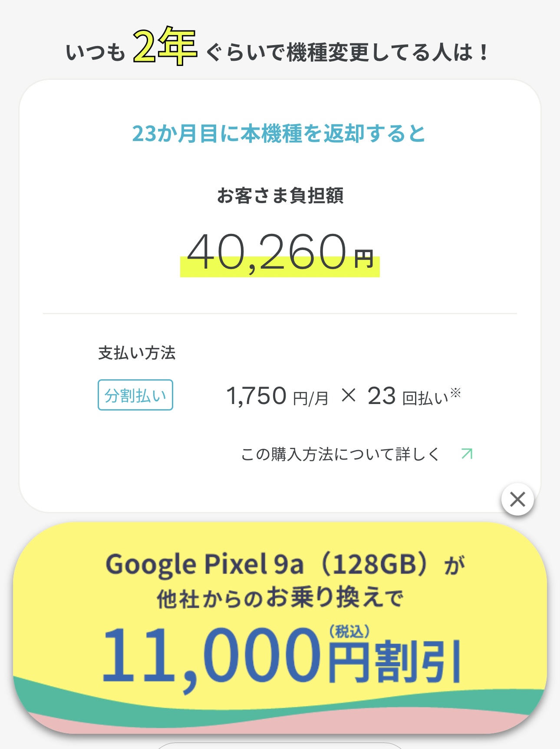Open the この購入方法について詳しく link
Image resolution: width=560 pixels, height=749 pixels.
(340, 454)
